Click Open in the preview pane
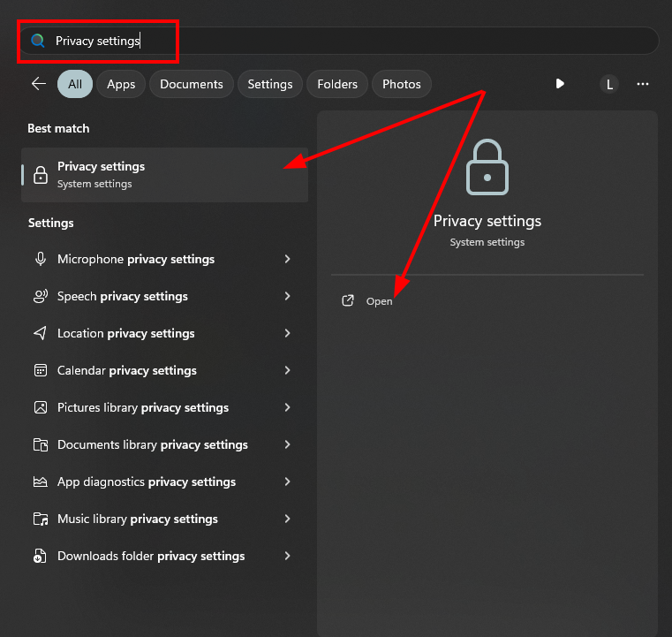The height and width of the screenshot is (637, 672). (379, 301)
